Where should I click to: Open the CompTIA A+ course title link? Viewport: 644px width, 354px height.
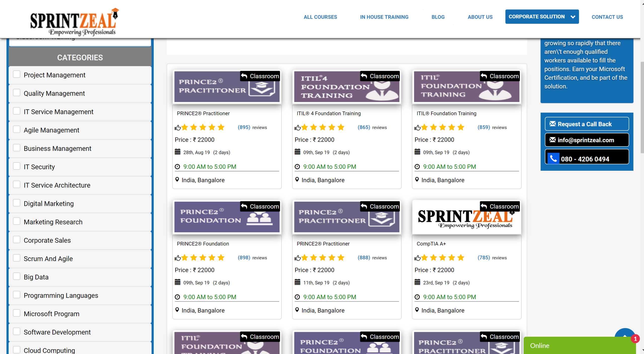(x=431, y=244)
